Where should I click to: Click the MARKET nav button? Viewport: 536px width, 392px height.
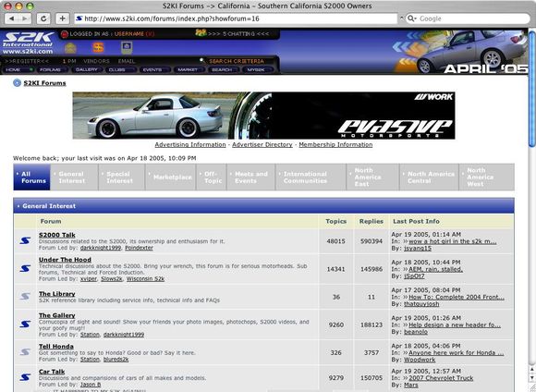coord(189,69)
